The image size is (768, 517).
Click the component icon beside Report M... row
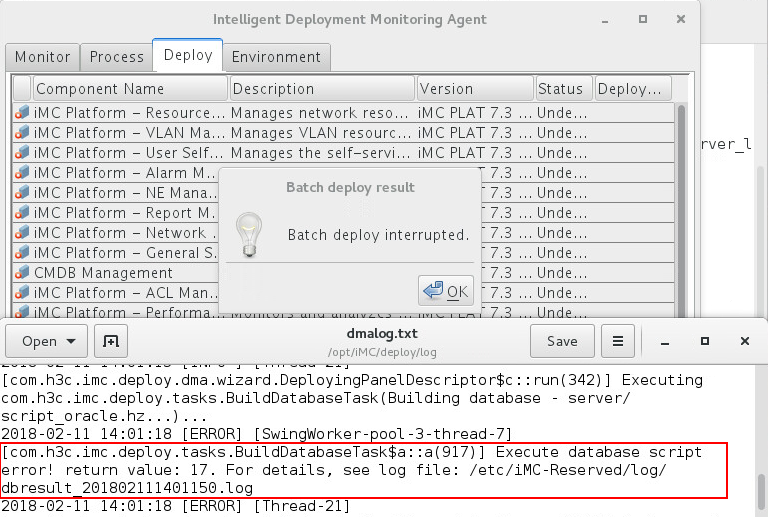[22, 213]
